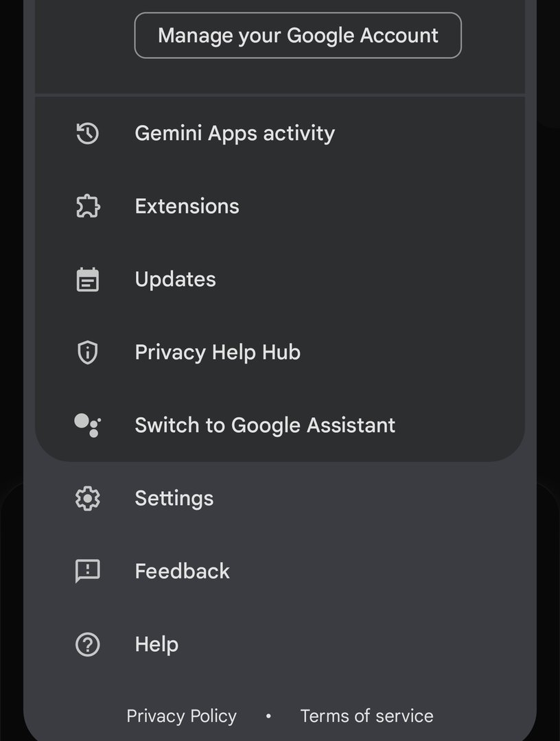Select the Help text label

pyautogui.click(x=156, y=644)
